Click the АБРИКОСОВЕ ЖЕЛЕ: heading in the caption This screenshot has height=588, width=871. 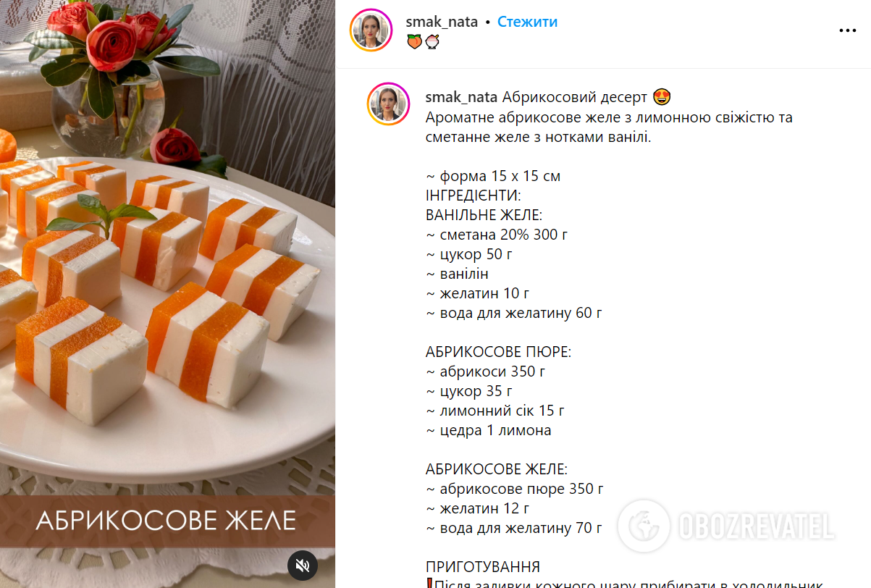497,469
